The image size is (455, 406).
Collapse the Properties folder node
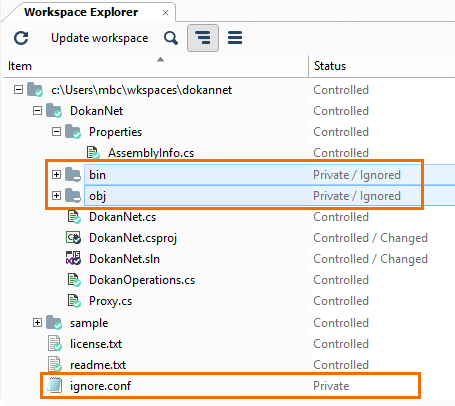pos(56,132)
